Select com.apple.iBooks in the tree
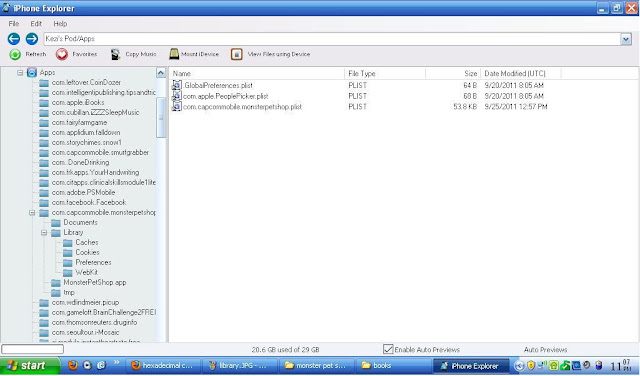Viewport: 640px width, 376px height. tap(78, 102)
